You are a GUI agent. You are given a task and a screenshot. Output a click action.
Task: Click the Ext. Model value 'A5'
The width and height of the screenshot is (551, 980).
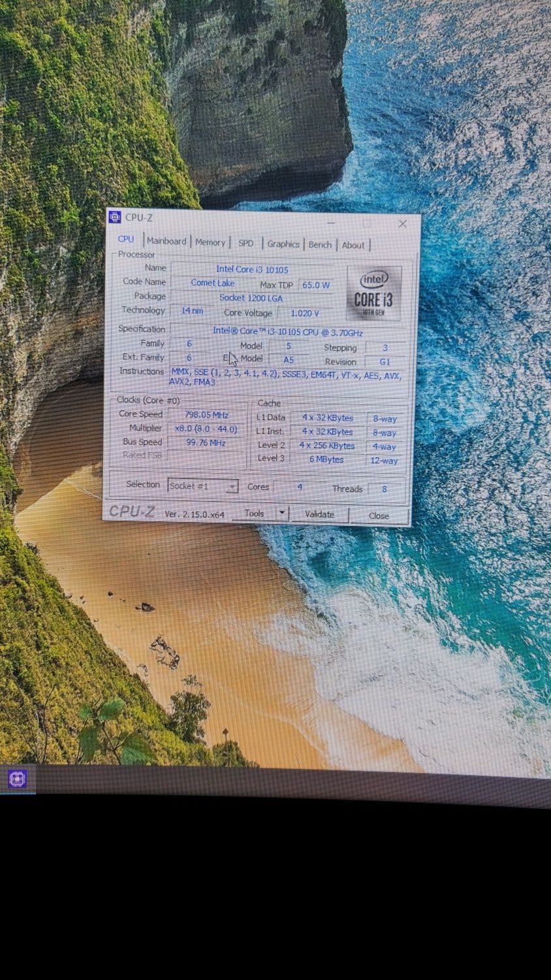289,360
